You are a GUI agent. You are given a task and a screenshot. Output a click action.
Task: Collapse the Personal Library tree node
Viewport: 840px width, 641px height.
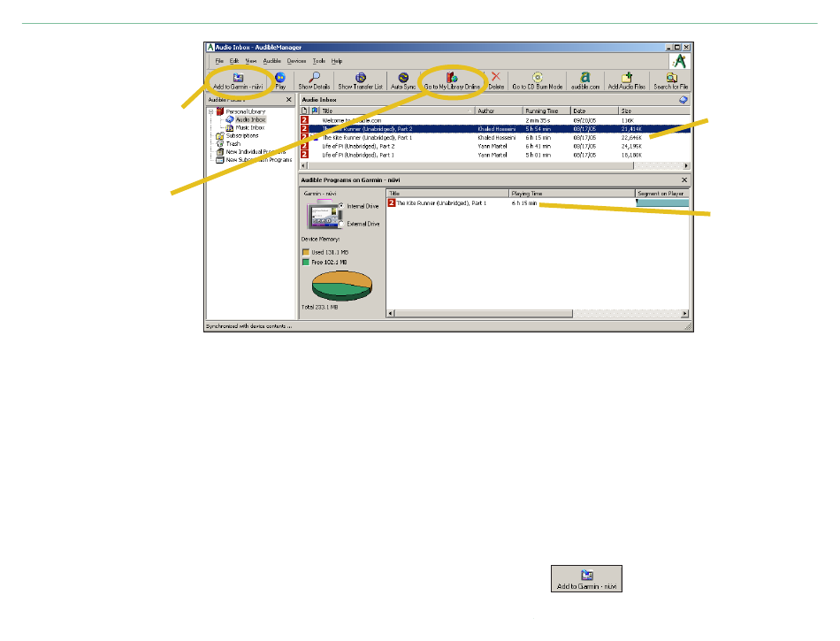(210, 112)
